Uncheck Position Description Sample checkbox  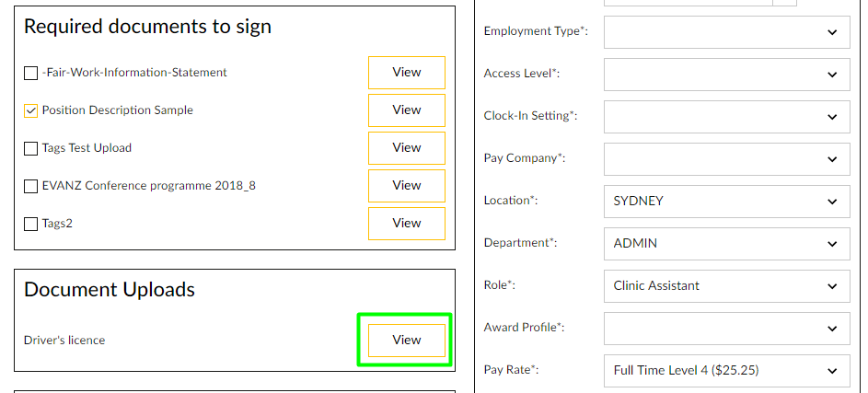(x=31, y=110)
